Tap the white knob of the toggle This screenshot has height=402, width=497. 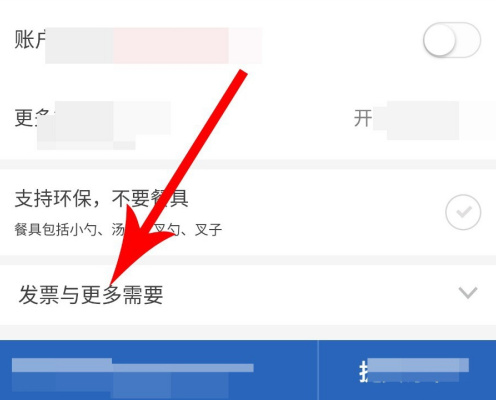coord(439,40)
